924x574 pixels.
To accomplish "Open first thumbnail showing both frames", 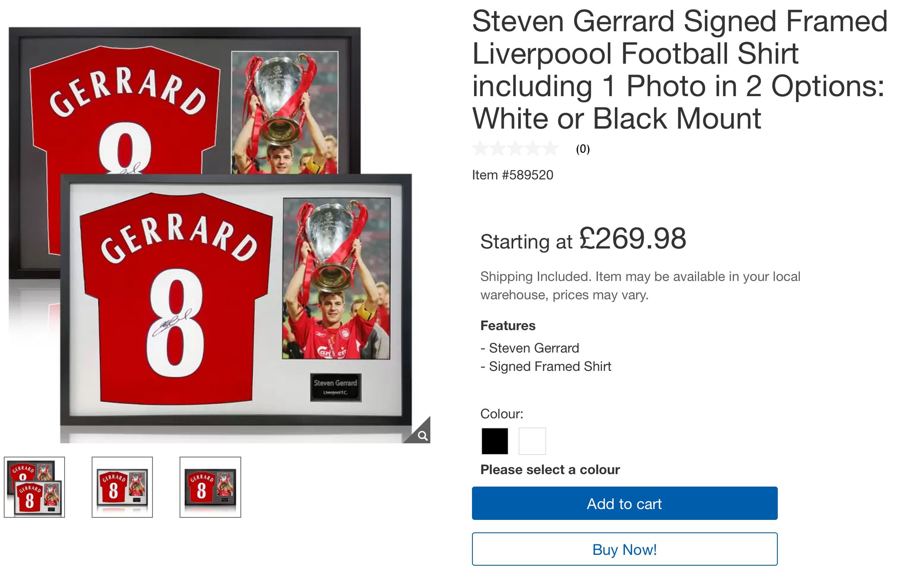I will (34, 487).
